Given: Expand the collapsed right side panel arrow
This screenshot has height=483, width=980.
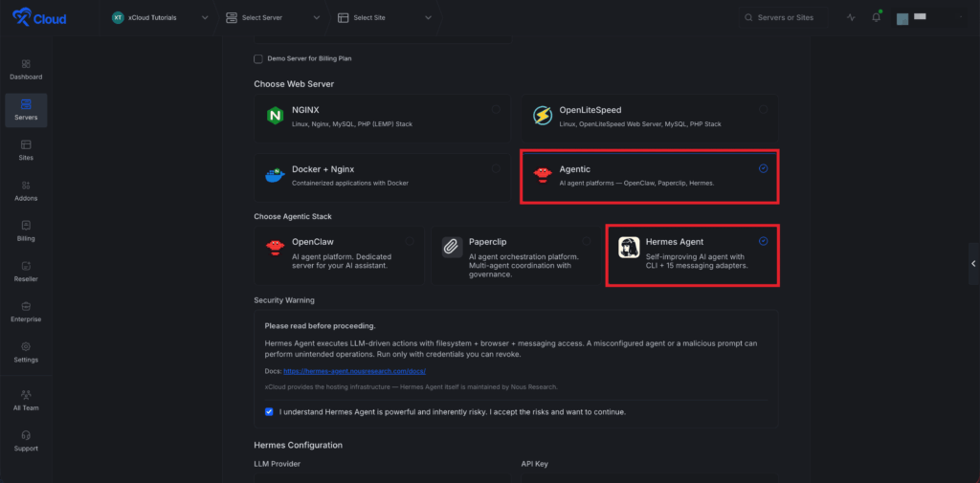Looking at the screenshot, I should point(973,263).
